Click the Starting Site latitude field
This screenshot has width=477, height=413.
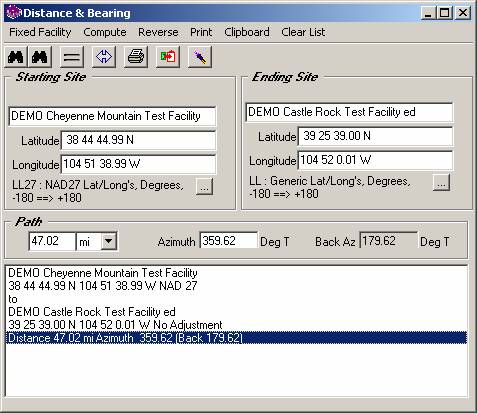[x=138, y=140]
